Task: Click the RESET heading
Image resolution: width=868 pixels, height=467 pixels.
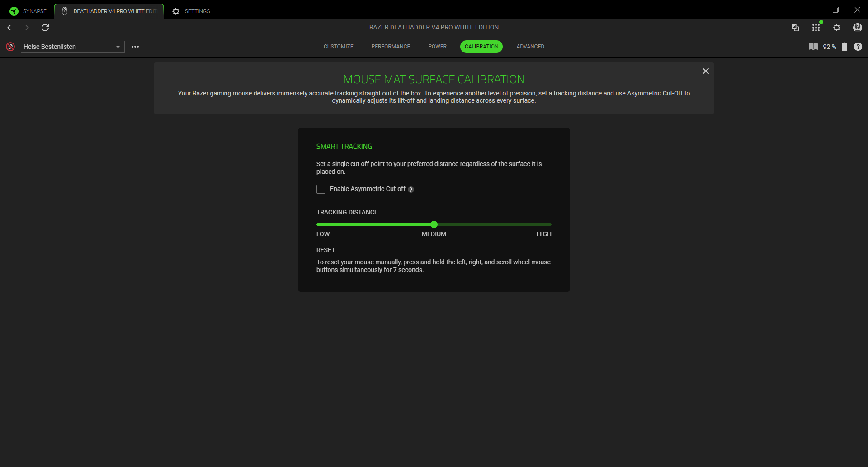Action: 326,250
